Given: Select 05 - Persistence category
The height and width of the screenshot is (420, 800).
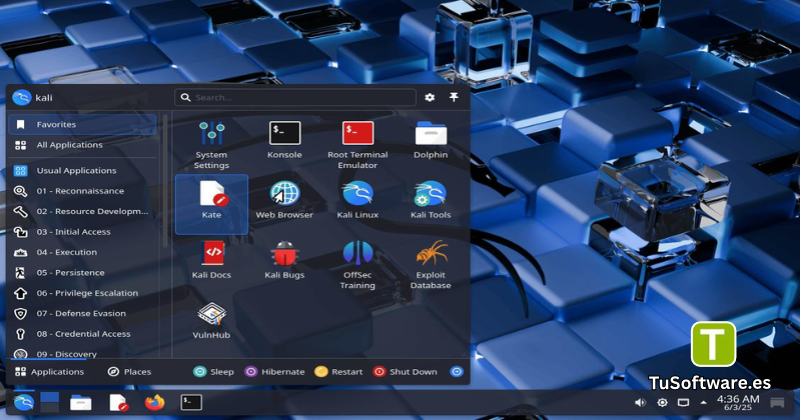Looking at the screenshot, I should 82,273.
